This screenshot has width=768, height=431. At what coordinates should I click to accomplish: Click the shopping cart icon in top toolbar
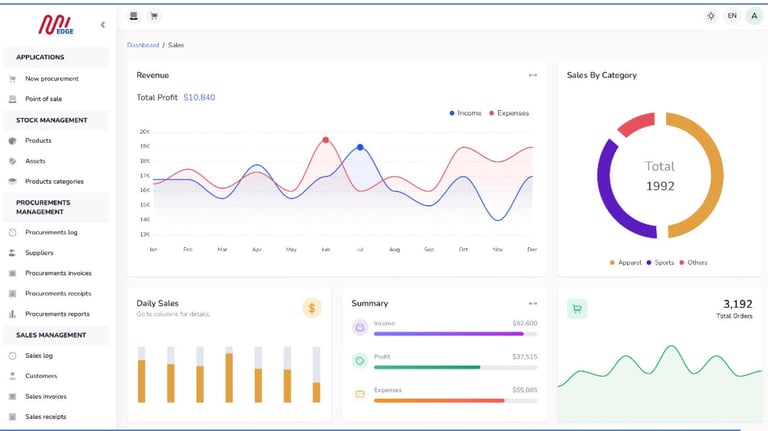pos(154,16)
